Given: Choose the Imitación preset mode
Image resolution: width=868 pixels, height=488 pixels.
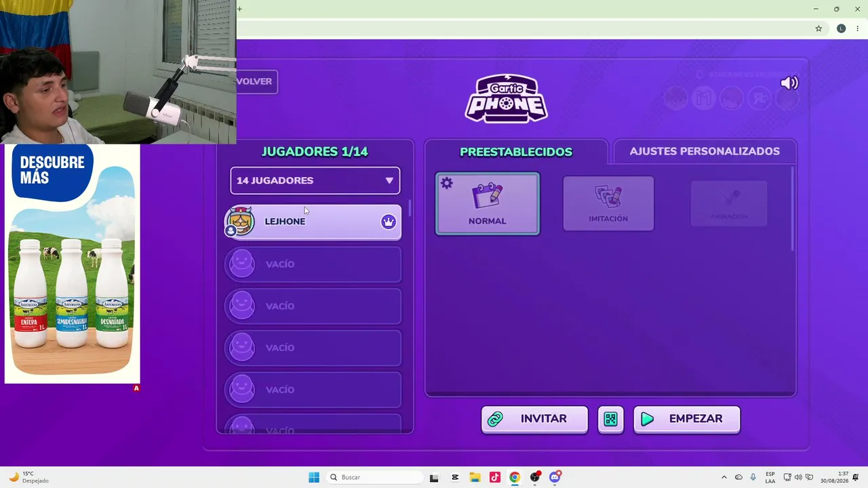Looking at the screenshot, I should point(608,203).
